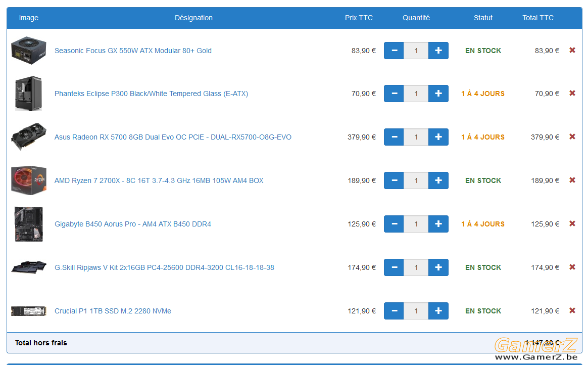This screenshot has height=365, width=588.
Task: Click the quantity field for Crucial P1 SSD
Action: click(x=416, y=311)
